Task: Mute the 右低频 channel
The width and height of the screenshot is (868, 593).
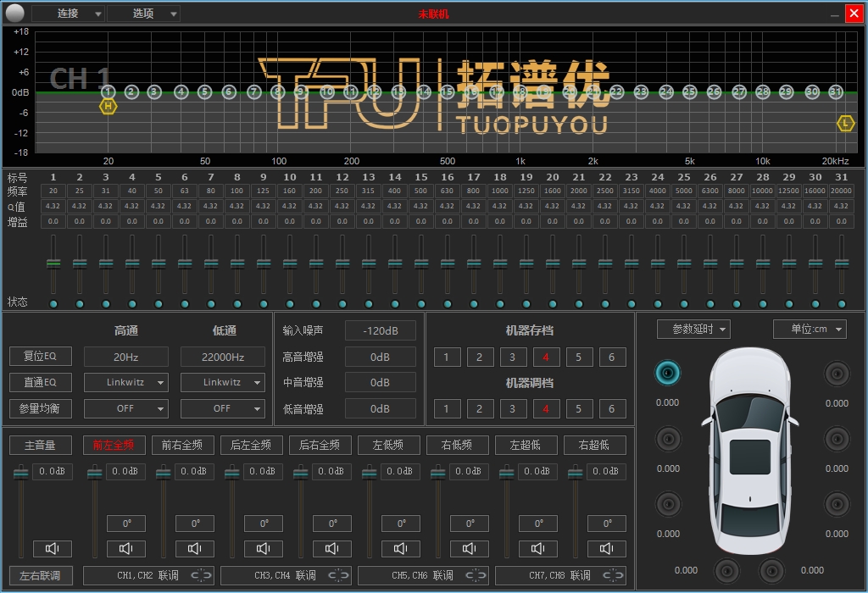Action: pyautogui.click(x=470, y=548)
